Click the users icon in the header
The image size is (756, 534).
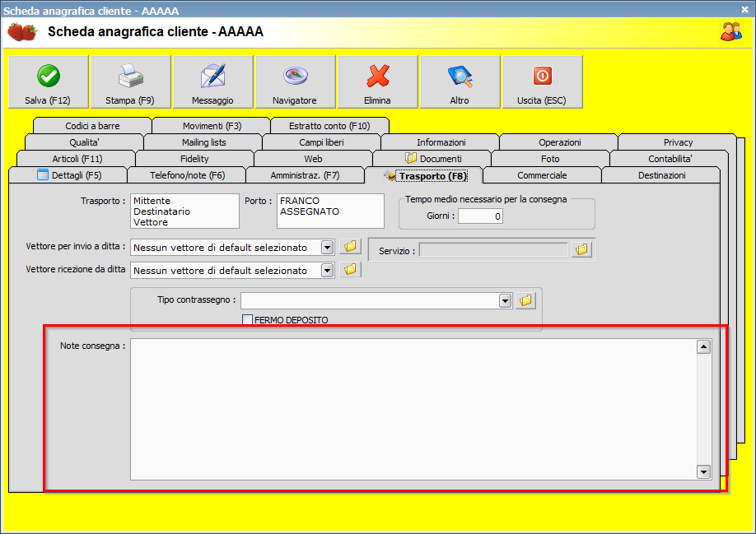731,31
